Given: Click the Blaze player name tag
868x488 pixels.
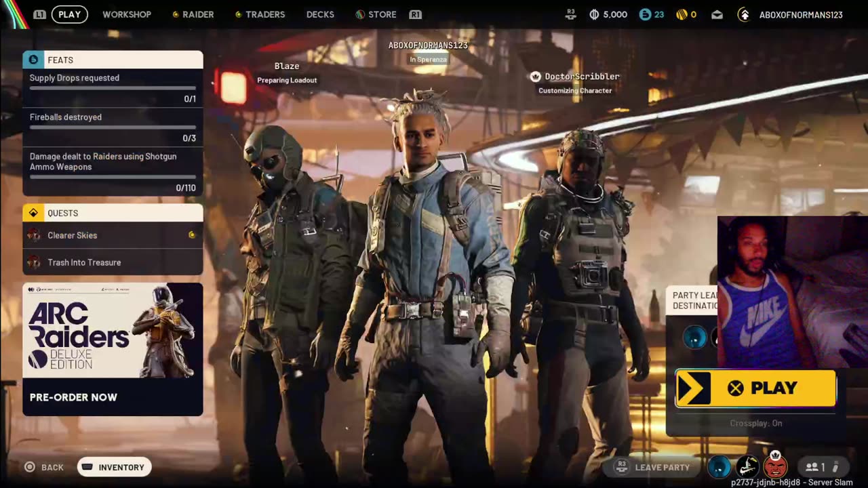Looking at the screenshot, I should click(x=287, y=66).
